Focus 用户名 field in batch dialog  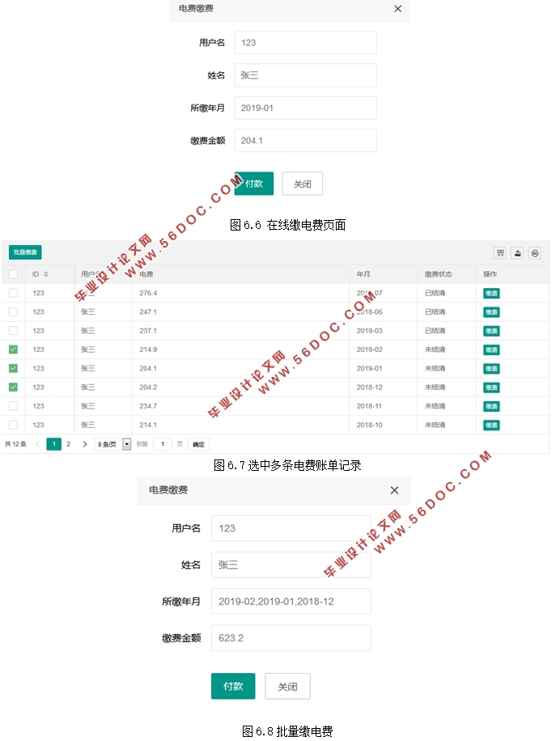(x=291, y=528)
